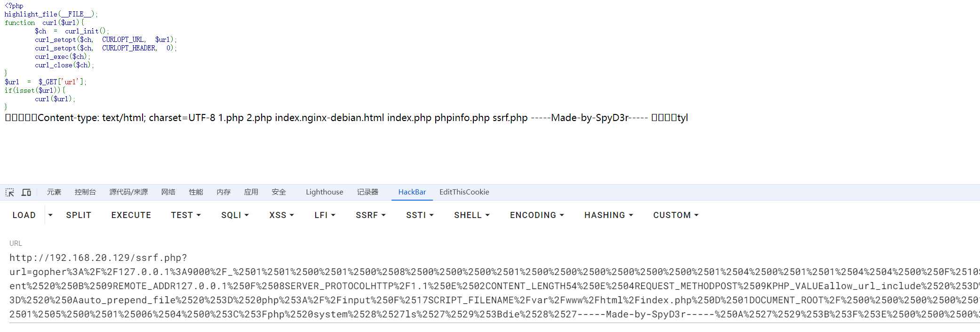Open the HASHING dropdown menu
This screenshot has width=980, height=332.
pos(608,215)
